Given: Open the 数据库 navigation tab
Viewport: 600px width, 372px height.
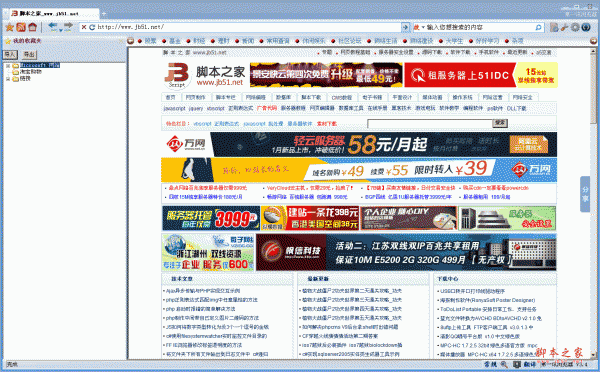Looking at the screenshot, I should point(284,97).
